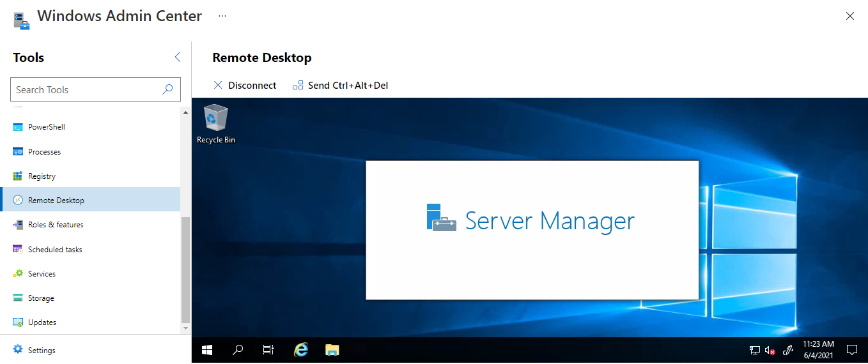
Task: Select the Recycle Bin desktop icon
Action: pos(216,125)
